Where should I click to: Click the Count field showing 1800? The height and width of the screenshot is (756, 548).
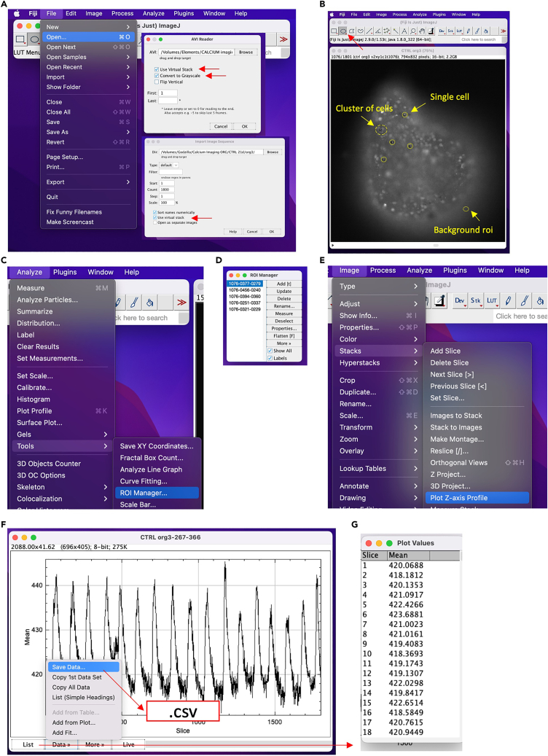[x=167, y=190]
